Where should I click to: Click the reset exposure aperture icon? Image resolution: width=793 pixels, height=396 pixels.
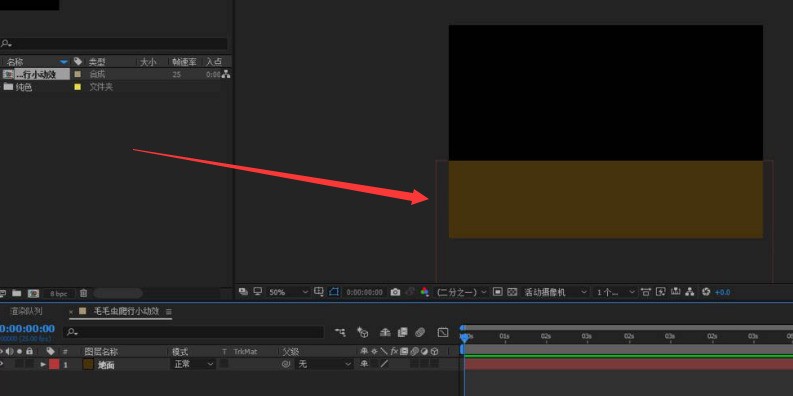[x=707, y=292]
